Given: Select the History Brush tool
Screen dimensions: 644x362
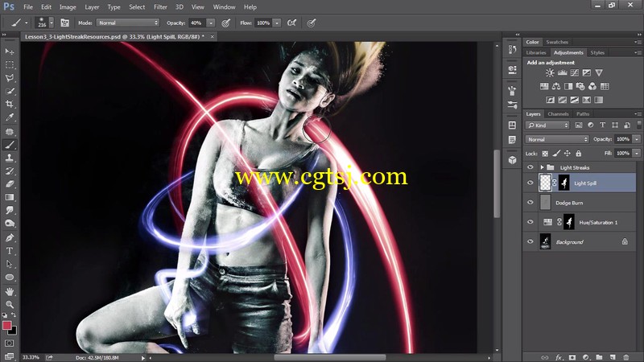Looking at the screenshot, I should 10,171.
